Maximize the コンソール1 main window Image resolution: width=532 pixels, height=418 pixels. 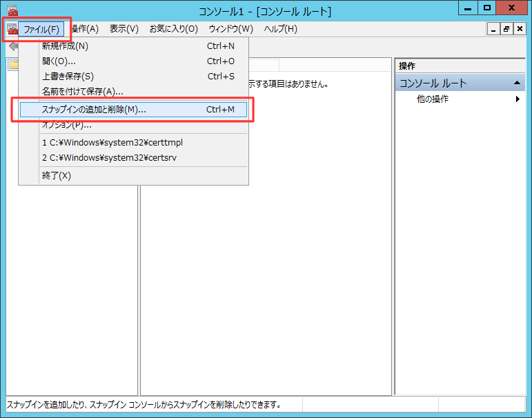point(487,8)
